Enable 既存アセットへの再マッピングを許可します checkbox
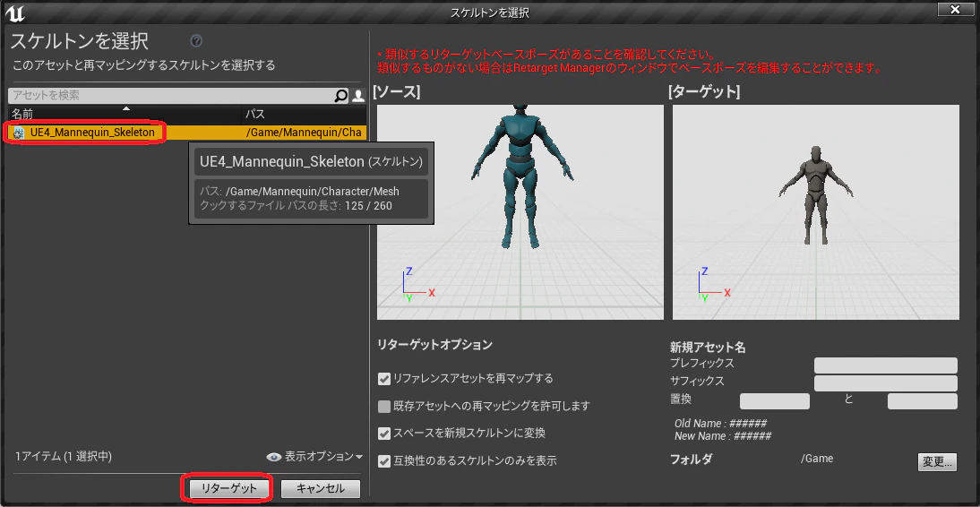 coord(384,407)
